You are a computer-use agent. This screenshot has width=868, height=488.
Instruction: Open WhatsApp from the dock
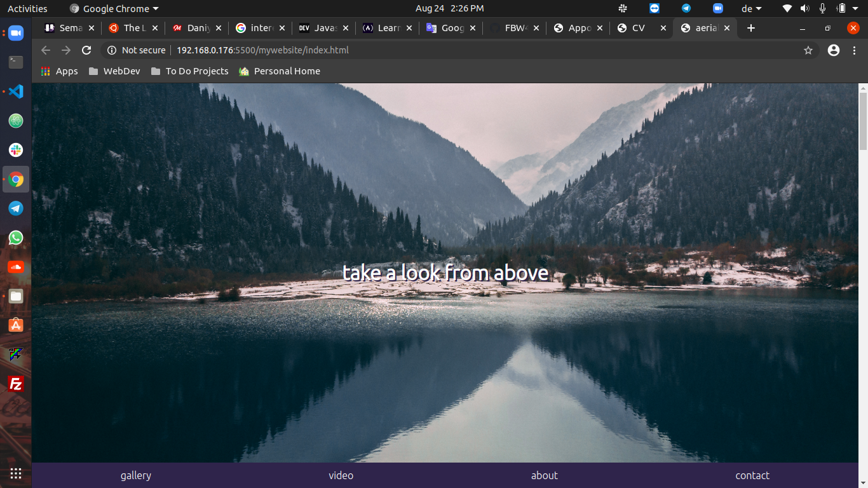tap(15, 238)
